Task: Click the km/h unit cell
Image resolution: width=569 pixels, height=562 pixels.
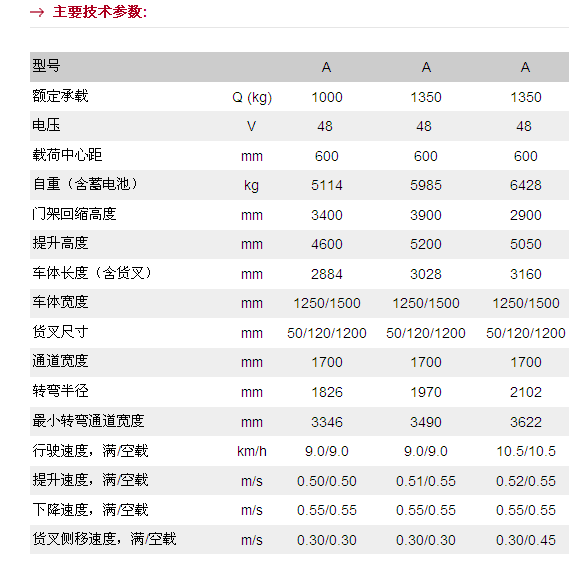Action: tap(252, 451)
